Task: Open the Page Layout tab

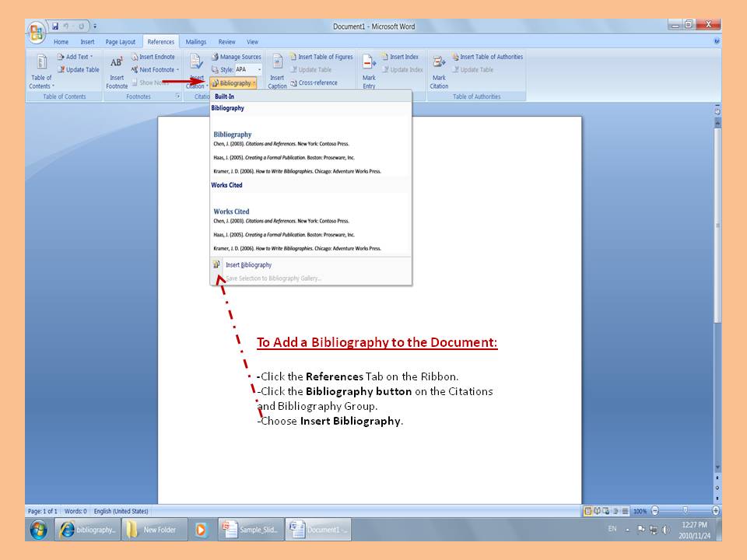Action: [121, 42]
